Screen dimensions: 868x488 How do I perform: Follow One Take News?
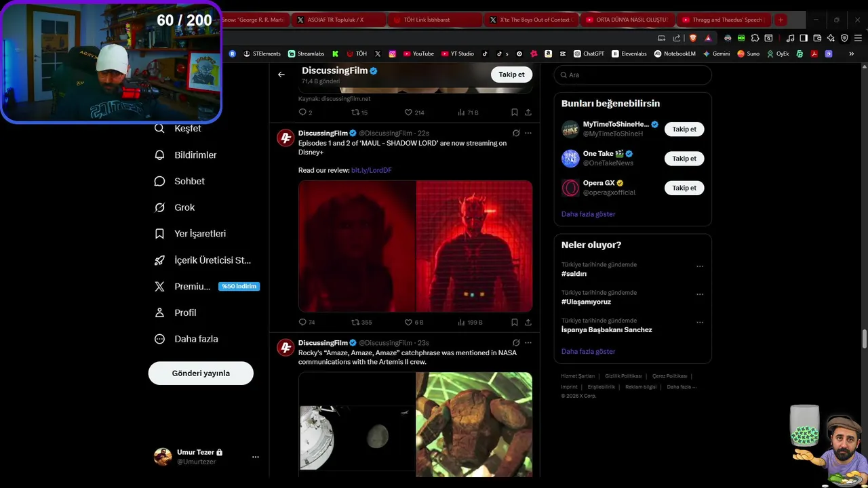coord(684,159)
